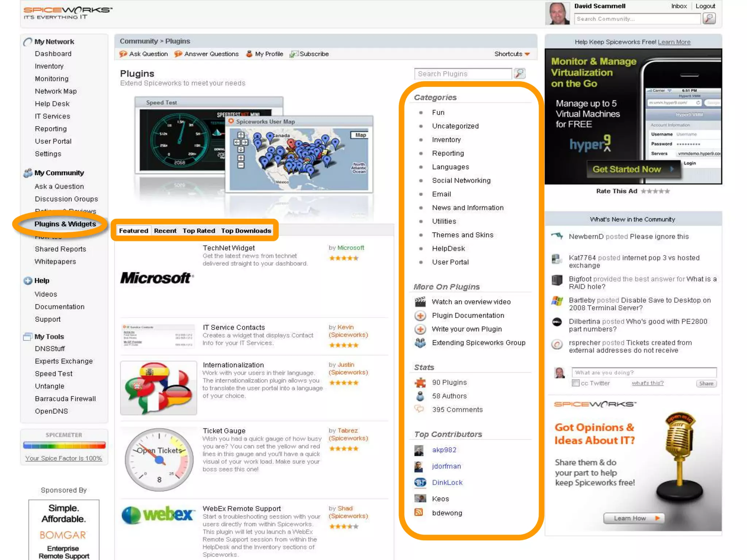Click the Search Plugins input field

point(462,74)
